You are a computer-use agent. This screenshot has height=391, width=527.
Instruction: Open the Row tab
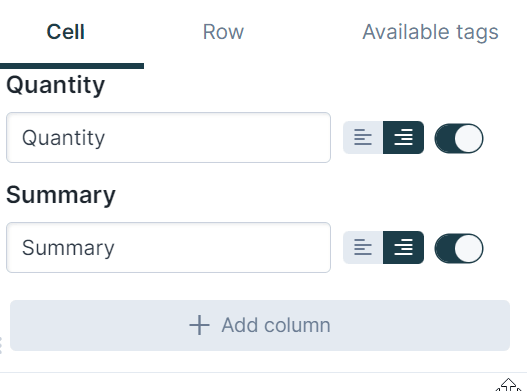pos(223,32)
